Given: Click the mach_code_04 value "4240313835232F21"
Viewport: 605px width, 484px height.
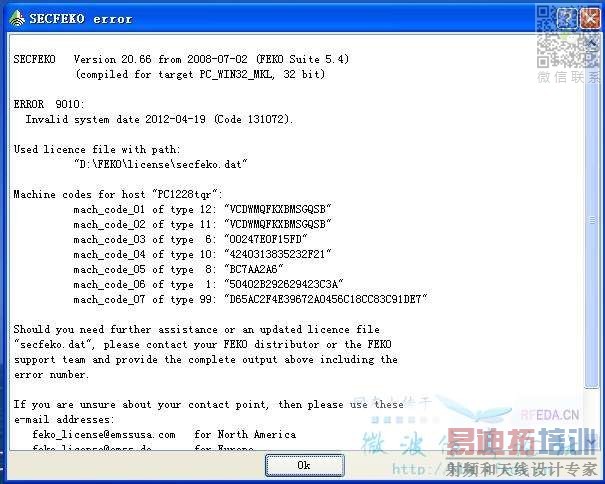Looking at the screenshot, I should [278, 254].
